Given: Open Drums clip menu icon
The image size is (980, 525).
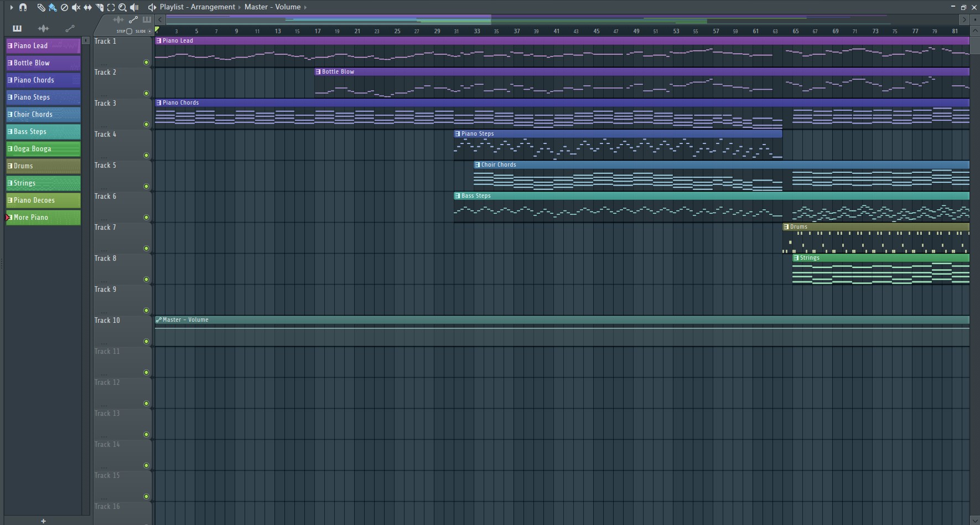Looking at the screenshot, I should pyautogui.click(x=786, y=227).
